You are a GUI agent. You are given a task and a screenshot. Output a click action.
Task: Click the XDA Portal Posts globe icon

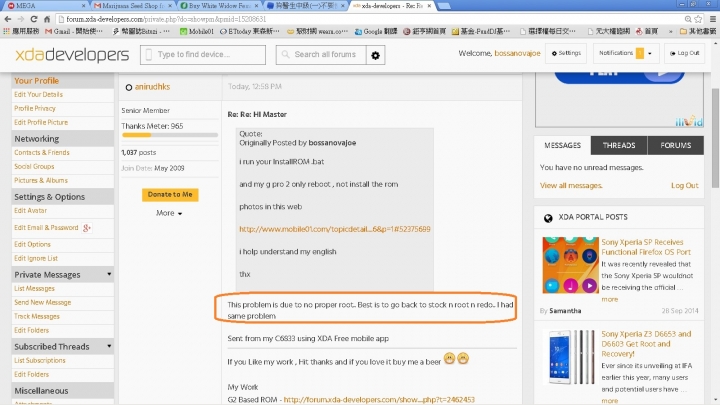pyautogui.click(x=548, y=218)
